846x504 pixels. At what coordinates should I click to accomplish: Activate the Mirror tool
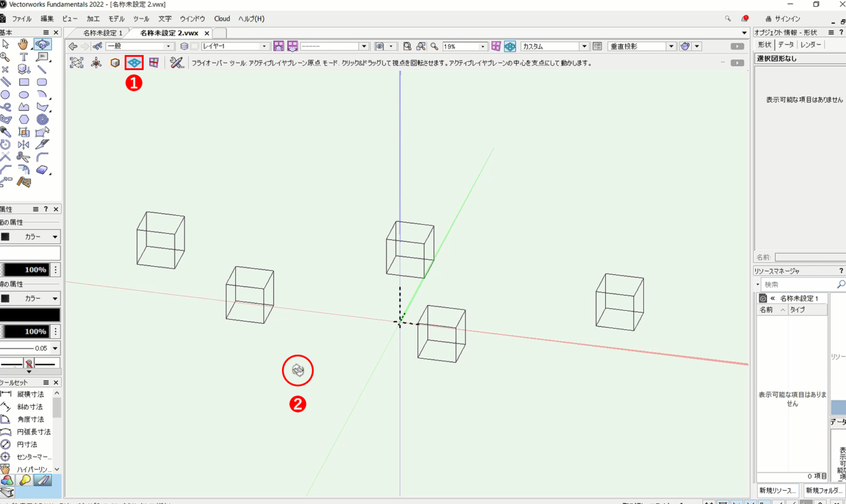click(x=24, y=144)
